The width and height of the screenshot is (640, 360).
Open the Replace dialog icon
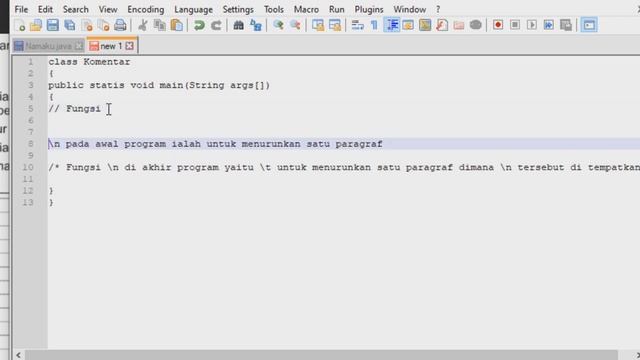256,25
